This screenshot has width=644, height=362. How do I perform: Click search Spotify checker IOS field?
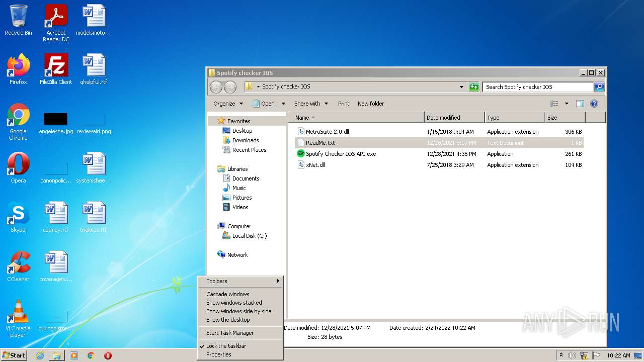coord(538,87)
